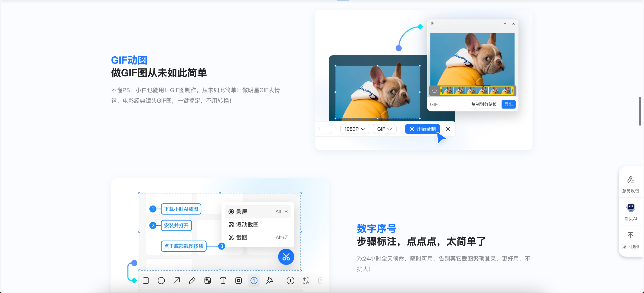Screen dimensions: 644x293
Task: Select the ellipse annotation tool
Action: click(161, 280)
